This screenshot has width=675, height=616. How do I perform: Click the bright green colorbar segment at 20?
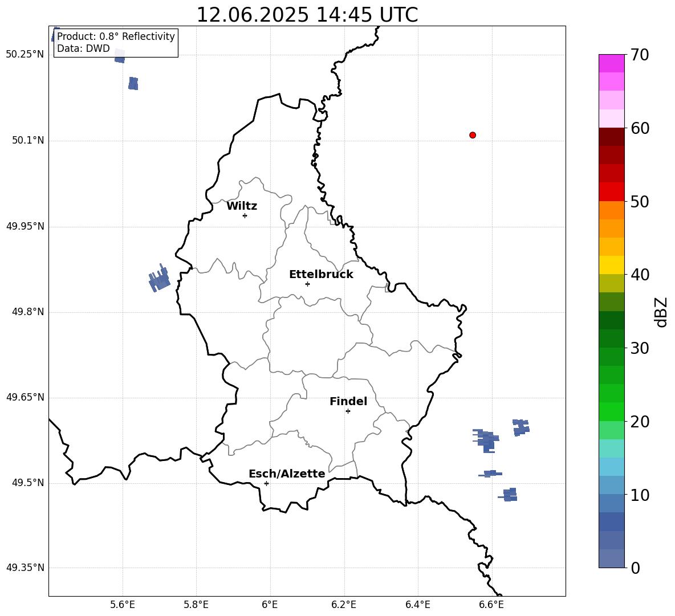pos(612,411)
